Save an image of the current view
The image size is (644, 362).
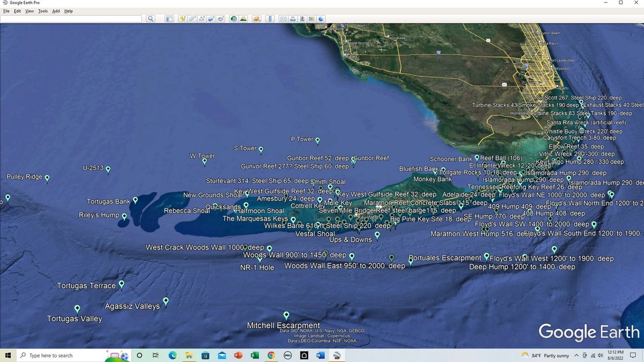pos(302,18)
